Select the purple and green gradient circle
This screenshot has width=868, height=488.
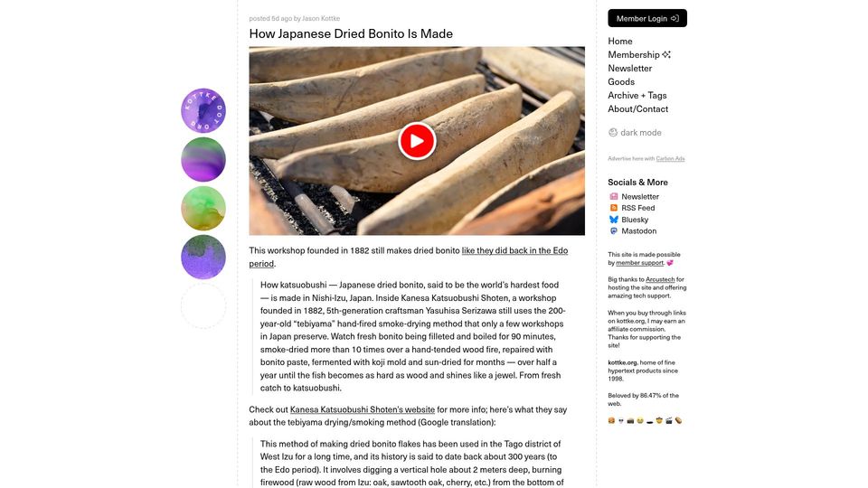click(x=203, y=159)
